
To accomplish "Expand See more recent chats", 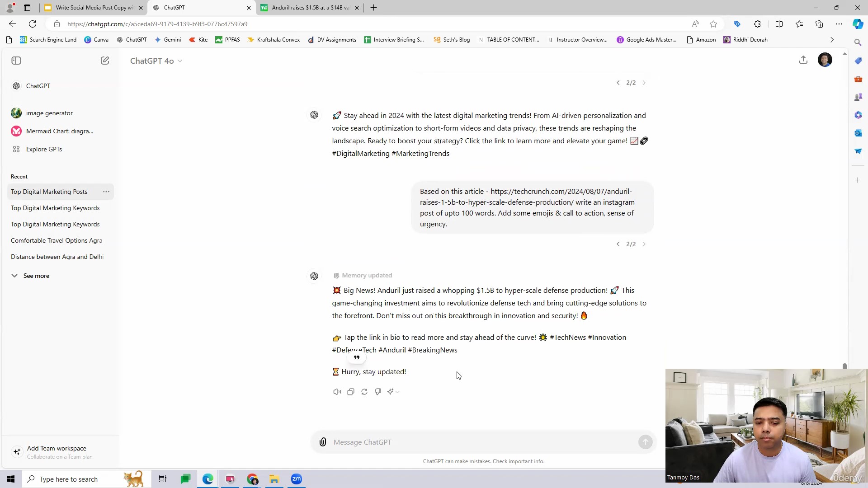I will click(30, 276).
